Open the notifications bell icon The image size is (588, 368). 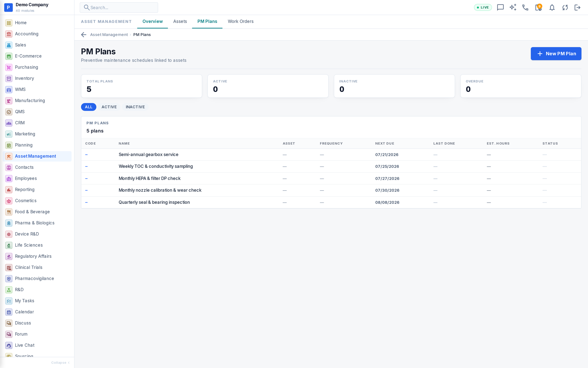(552, 8)
